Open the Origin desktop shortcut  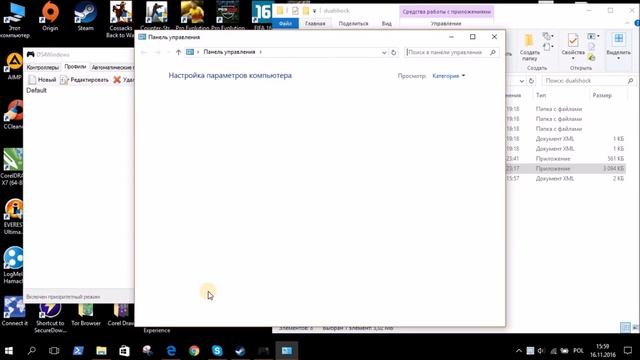click(x=50, y=16)
